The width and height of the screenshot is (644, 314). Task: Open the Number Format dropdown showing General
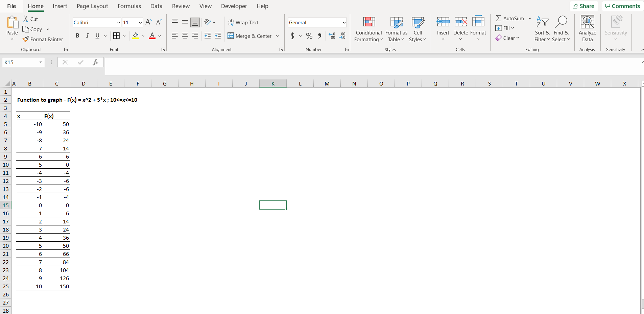pyautogui.click(x=316, y=22)
